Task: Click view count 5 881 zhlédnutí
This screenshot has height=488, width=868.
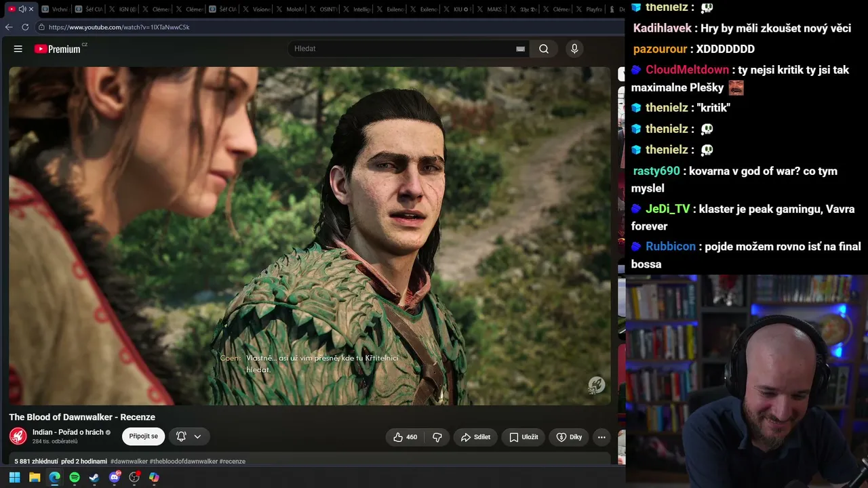Action: (35, 462)
